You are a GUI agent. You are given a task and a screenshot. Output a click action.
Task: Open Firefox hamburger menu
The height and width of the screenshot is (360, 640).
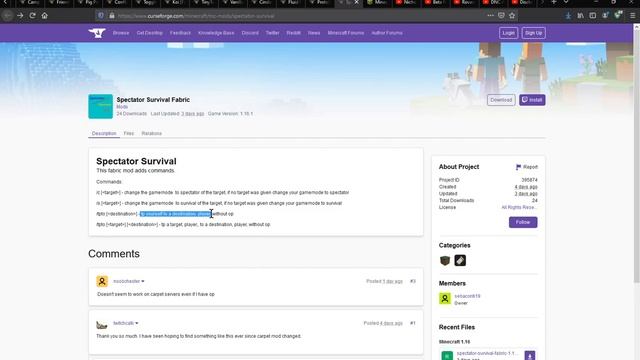click(632, 16)
